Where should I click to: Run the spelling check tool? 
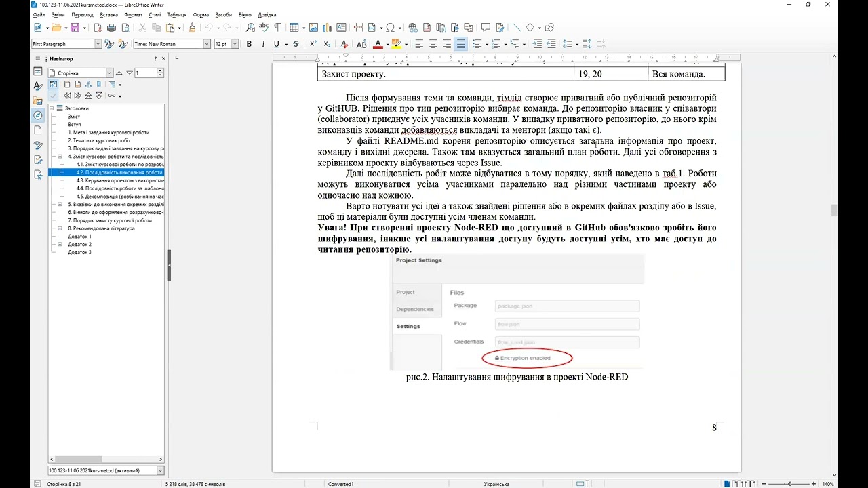point(264,28)
